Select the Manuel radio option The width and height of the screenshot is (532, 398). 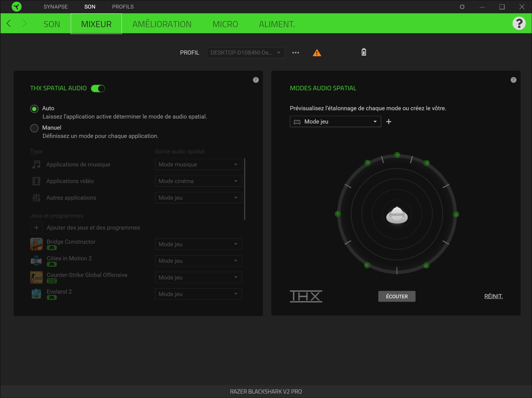point(34,128)
